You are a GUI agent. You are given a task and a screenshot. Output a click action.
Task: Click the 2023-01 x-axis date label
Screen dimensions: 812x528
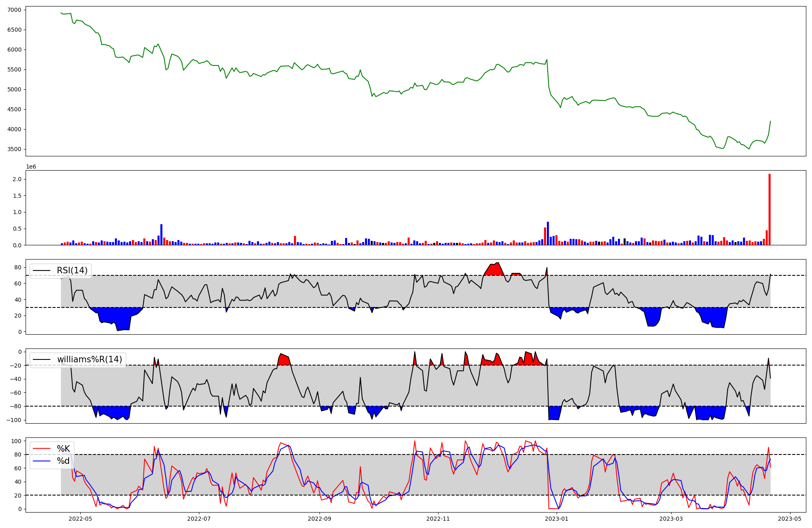(557, 519)
